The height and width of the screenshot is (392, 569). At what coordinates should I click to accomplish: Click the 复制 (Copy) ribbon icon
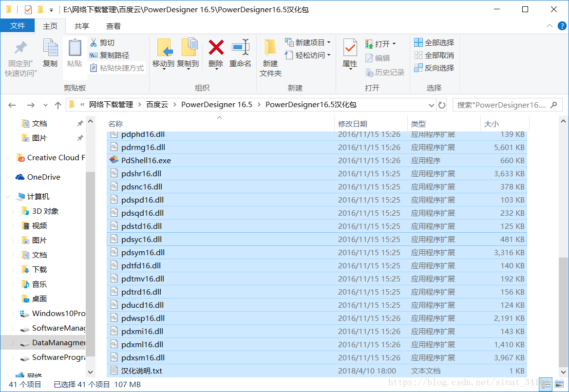click(x=50, y=53)
